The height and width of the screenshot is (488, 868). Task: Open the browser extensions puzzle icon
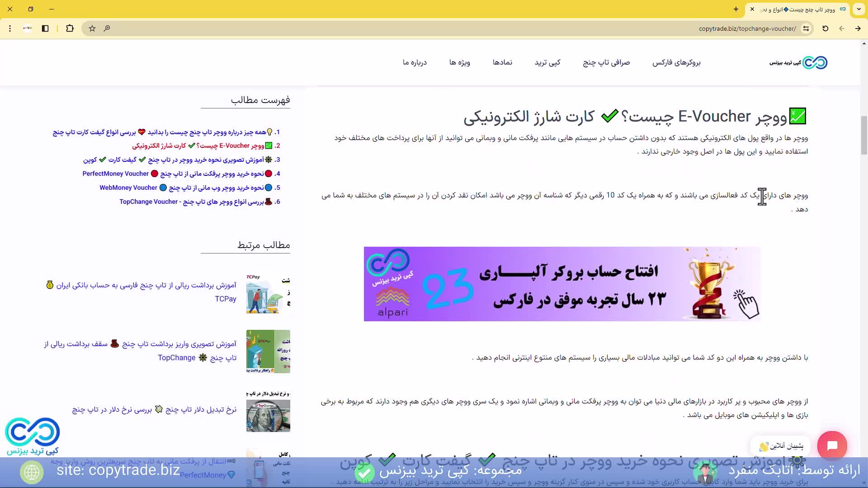coord(70,28)
